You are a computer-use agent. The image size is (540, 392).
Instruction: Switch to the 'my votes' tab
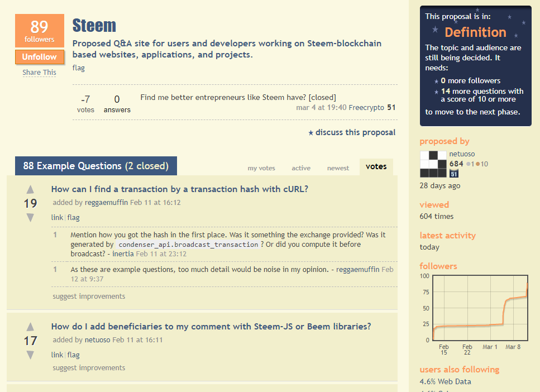pyautogui.click(x=261, y=168)
